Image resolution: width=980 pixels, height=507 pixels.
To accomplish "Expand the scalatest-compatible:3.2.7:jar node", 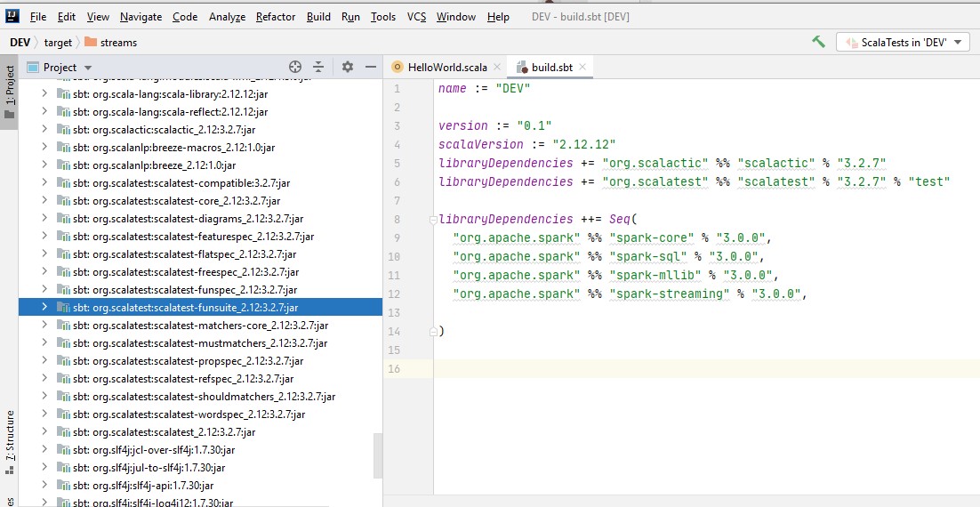I will click(44, 182).
